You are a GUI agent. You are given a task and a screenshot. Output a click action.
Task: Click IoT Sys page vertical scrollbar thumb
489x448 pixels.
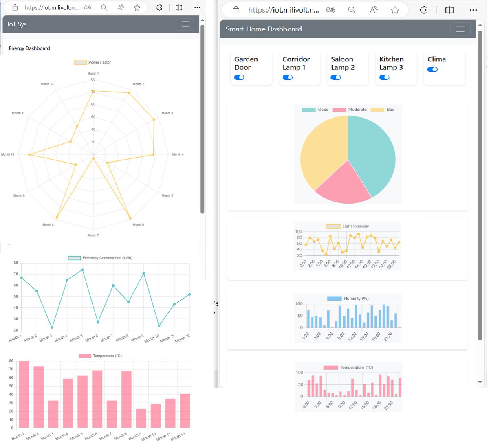(x=202, y=118)
